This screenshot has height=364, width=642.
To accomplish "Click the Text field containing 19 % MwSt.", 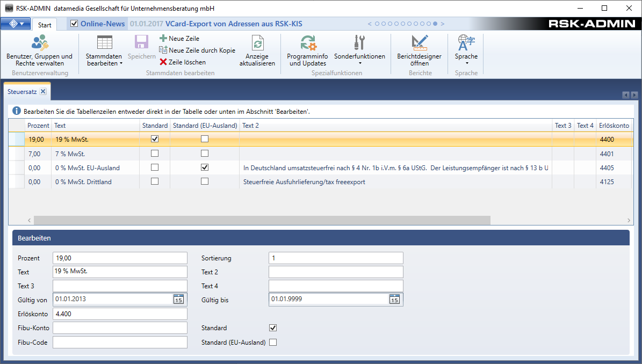I will [120, 272].
